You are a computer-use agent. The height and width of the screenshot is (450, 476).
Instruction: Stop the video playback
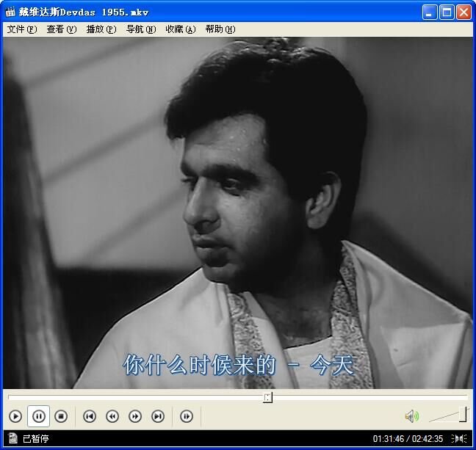pos(62,416)
